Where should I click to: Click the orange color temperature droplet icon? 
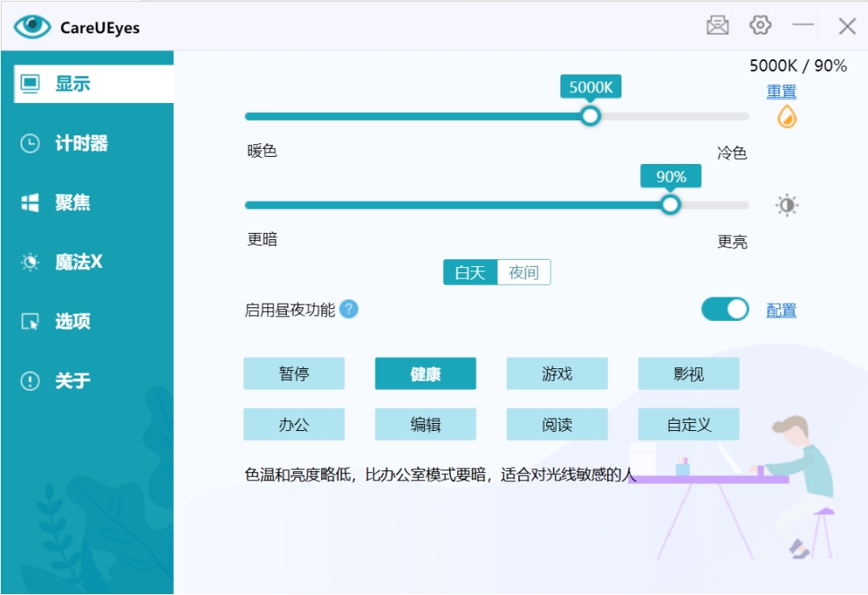click(x=786, y=116)
